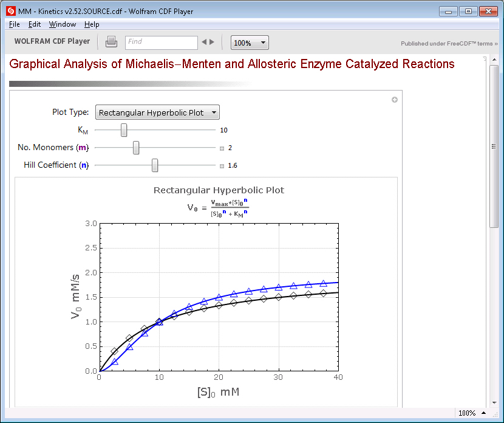This screenshot has height=423, width=504.
Task: Click the Hill Coefficient slider handle
Action: pyautogui.click(x=154, y=165)
